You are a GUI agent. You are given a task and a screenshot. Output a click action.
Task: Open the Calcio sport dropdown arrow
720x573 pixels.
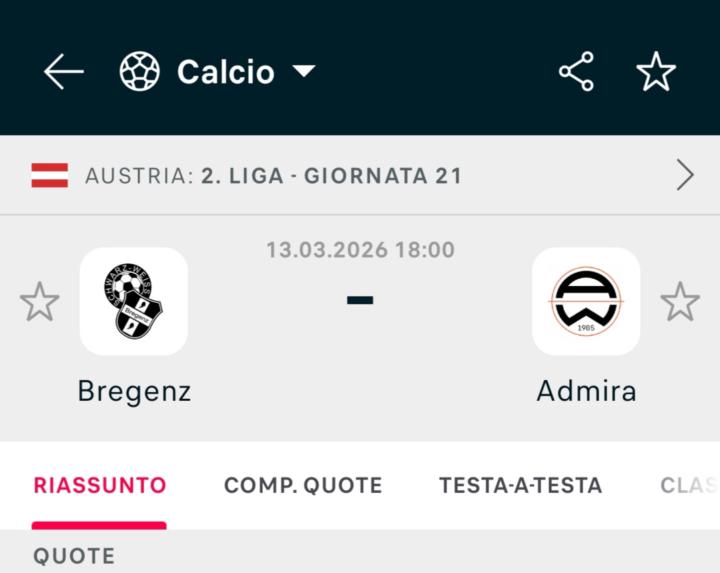click(x=303, y=72)
